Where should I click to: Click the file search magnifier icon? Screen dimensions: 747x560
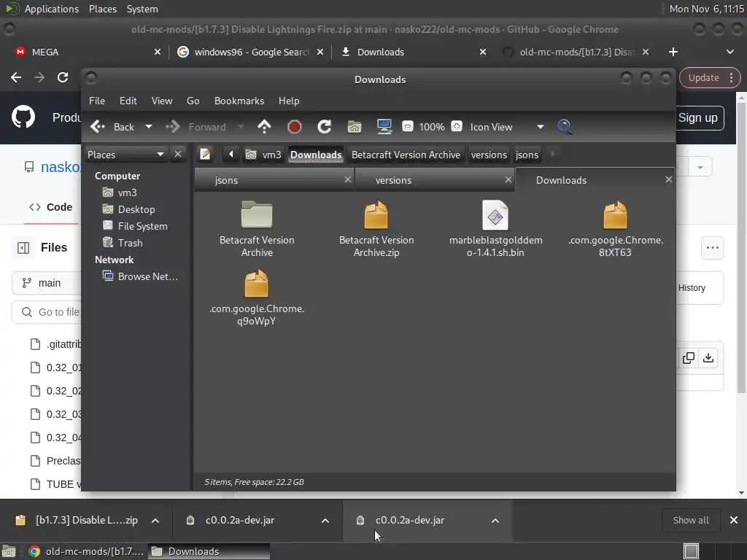[565, 127]
